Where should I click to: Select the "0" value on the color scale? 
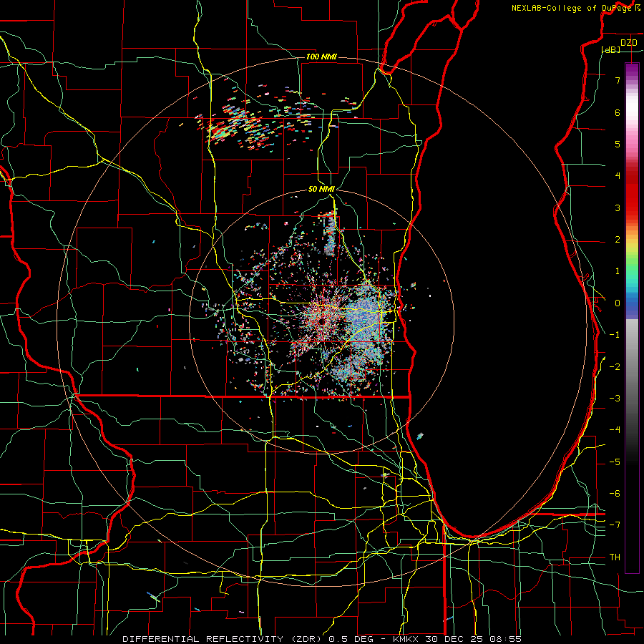coord(618,303)
